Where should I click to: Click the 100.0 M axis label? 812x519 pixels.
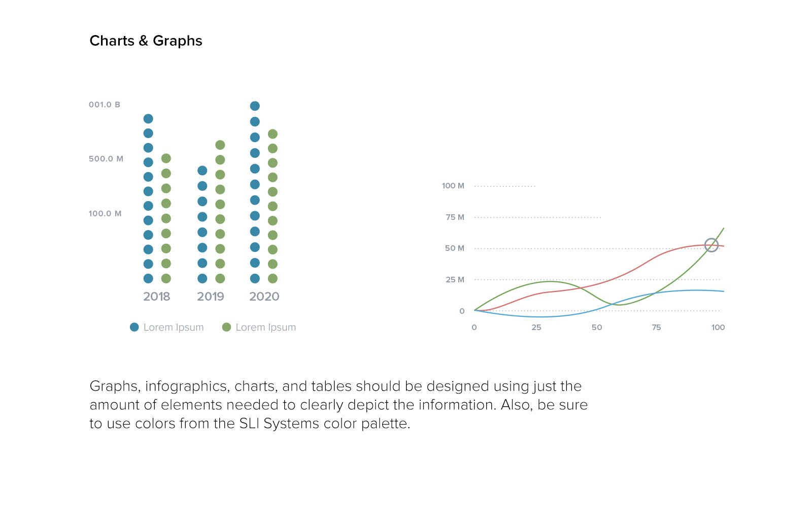[105, 214]
